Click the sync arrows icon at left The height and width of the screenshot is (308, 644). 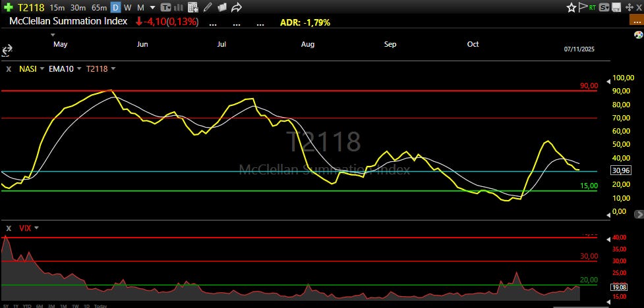point(7,51)
